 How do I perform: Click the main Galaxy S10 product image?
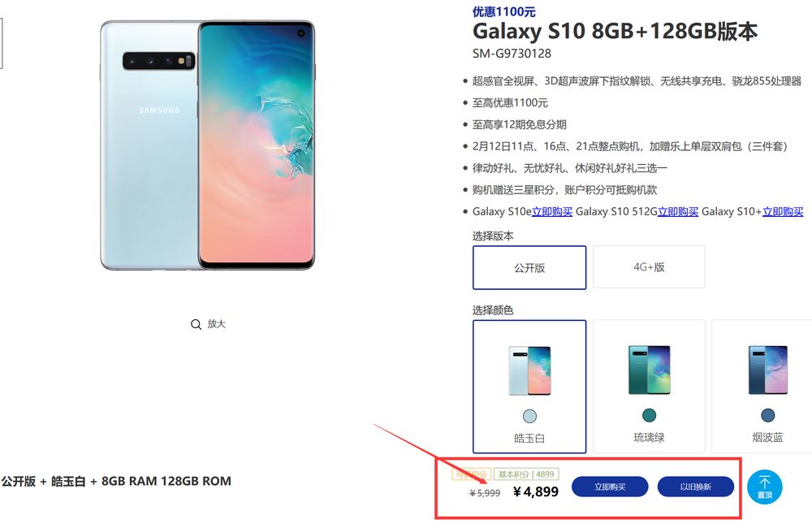[208, 145]
